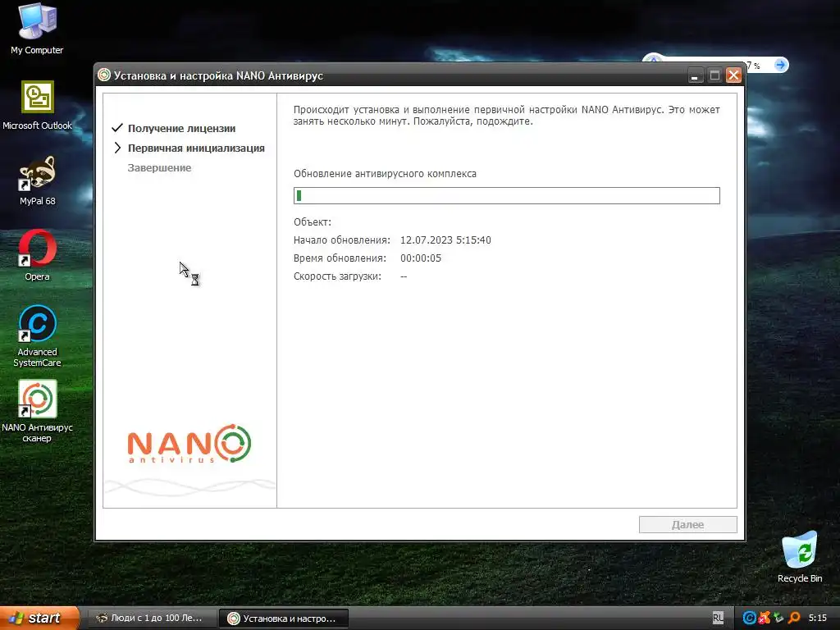Close the NANO installer window
The height and width of the screenshot is (630, 840).
click(x=733, y=75)
